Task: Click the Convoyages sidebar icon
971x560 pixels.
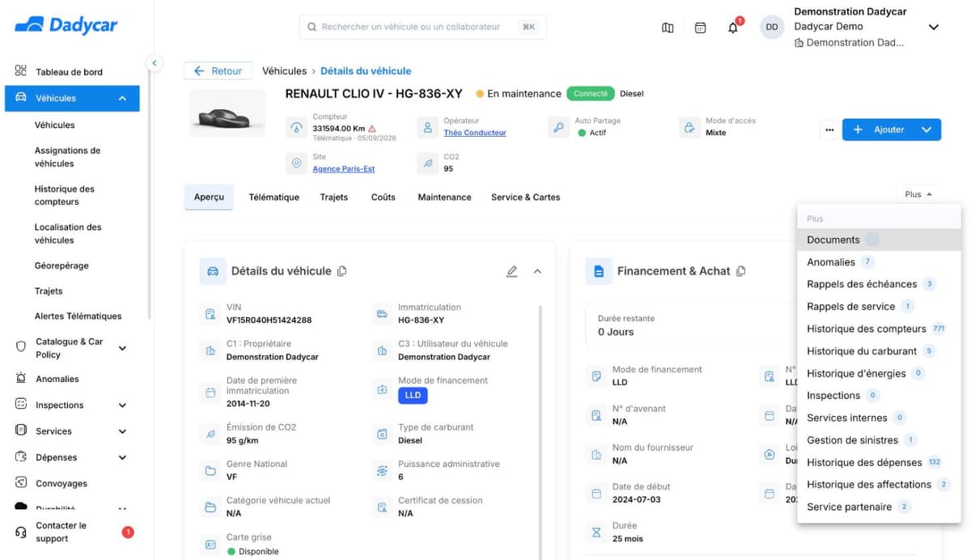Action: [x=21, y=483]
